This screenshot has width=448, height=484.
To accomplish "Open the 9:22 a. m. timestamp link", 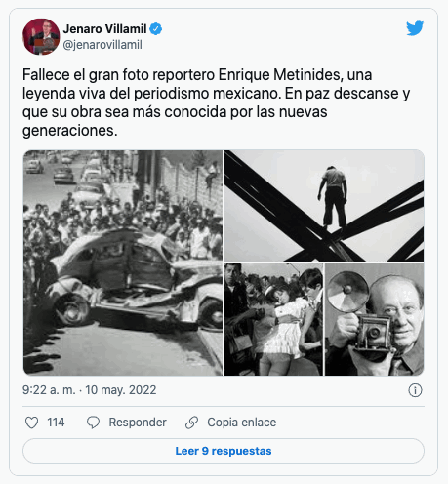I will pyautogui.click(x=49, y=390).
